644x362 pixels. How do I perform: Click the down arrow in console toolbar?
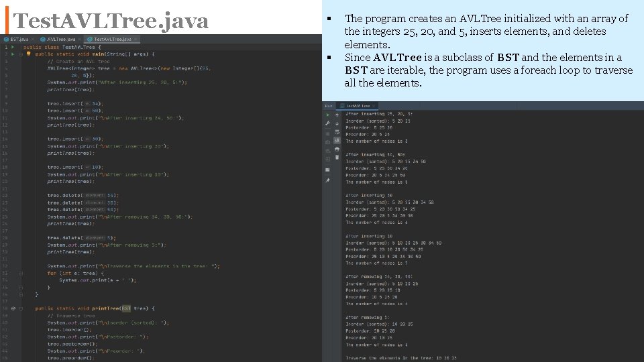(337, 123)
